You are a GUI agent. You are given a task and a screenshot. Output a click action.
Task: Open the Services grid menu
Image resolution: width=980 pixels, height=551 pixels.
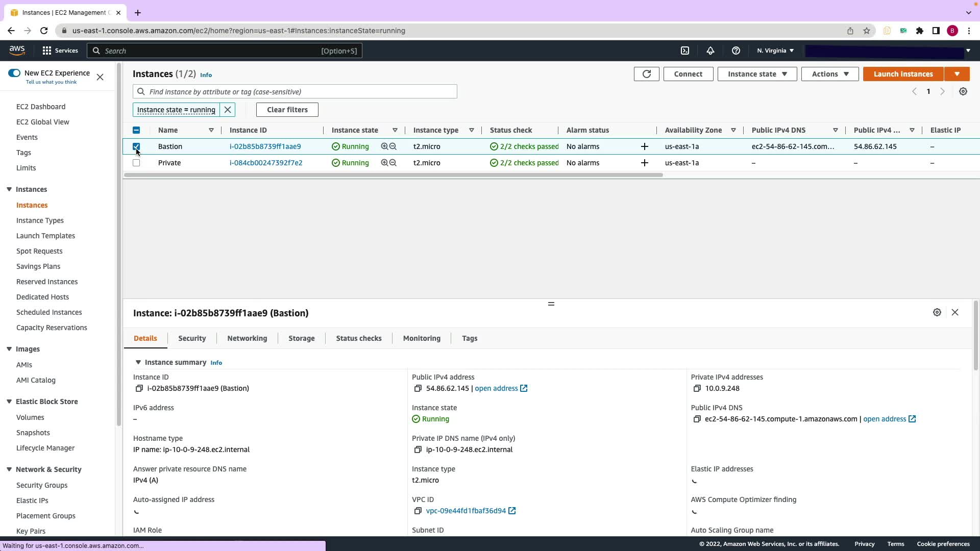coord(60,51)
